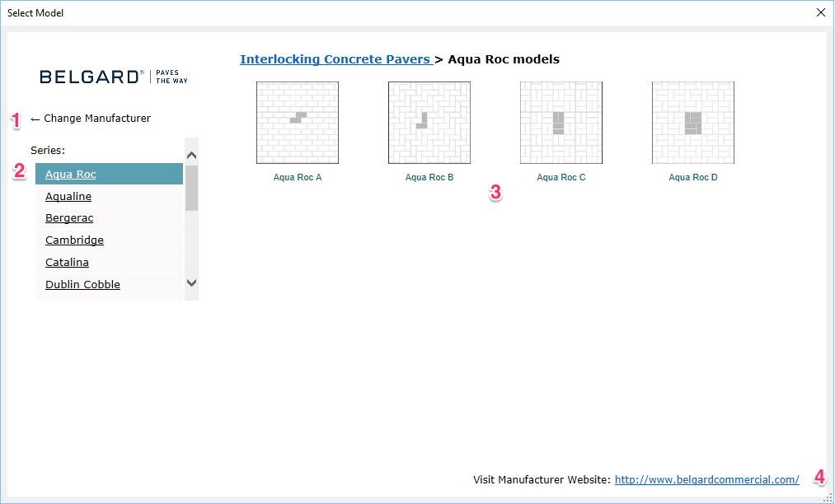Select the Aqualine series
Image resolution: width=835 pixels, height=504 pixels.
(x=109, y=196)
